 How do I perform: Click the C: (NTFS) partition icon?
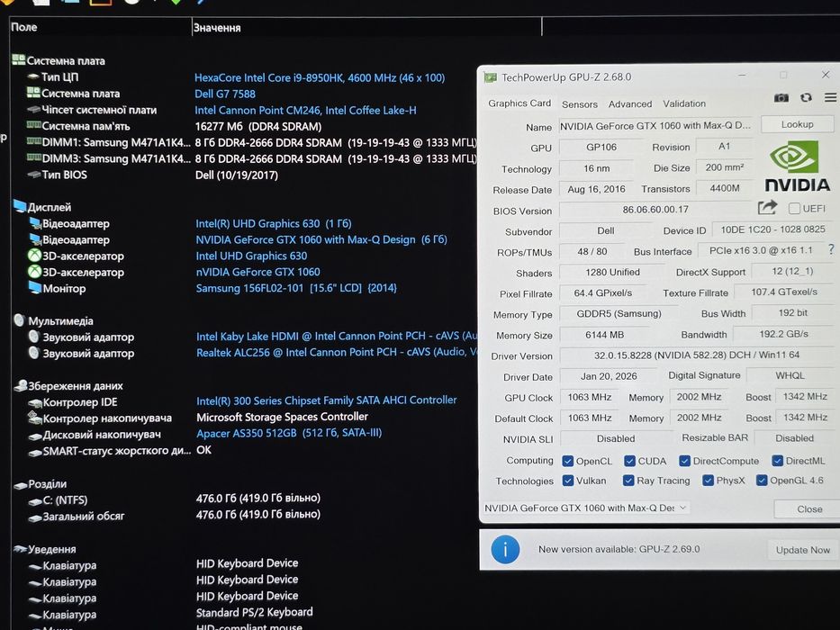[35, 501]
